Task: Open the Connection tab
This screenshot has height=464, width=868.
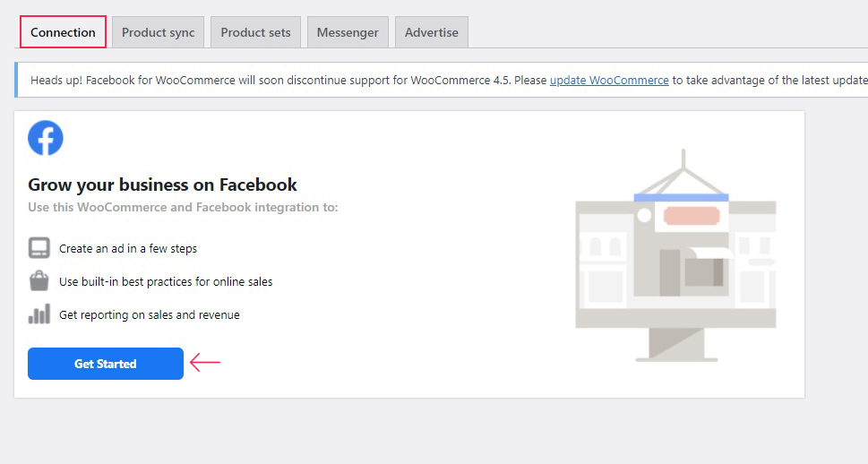Action: coord(63,32)
